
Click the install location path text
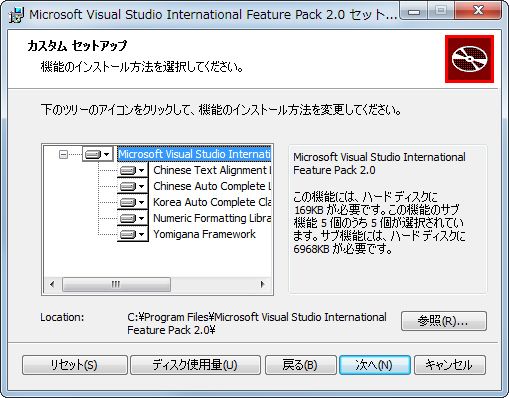click(x=257, y=323)
